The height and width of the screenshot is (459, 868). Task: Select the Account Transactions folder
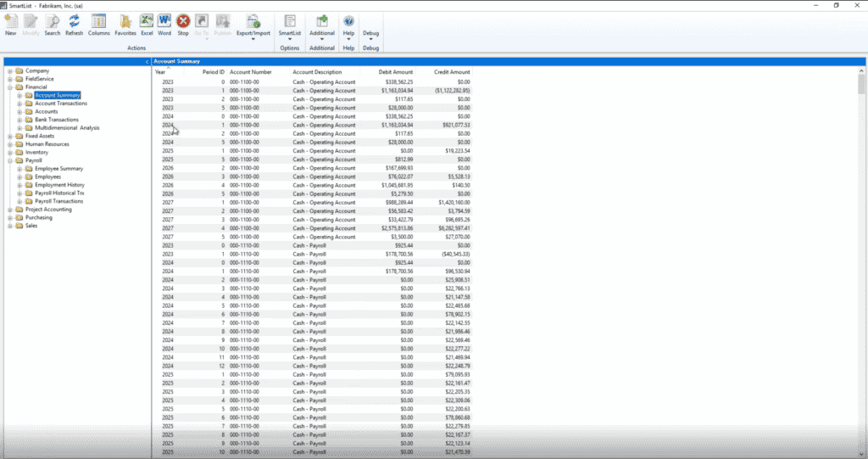(63, 104)
